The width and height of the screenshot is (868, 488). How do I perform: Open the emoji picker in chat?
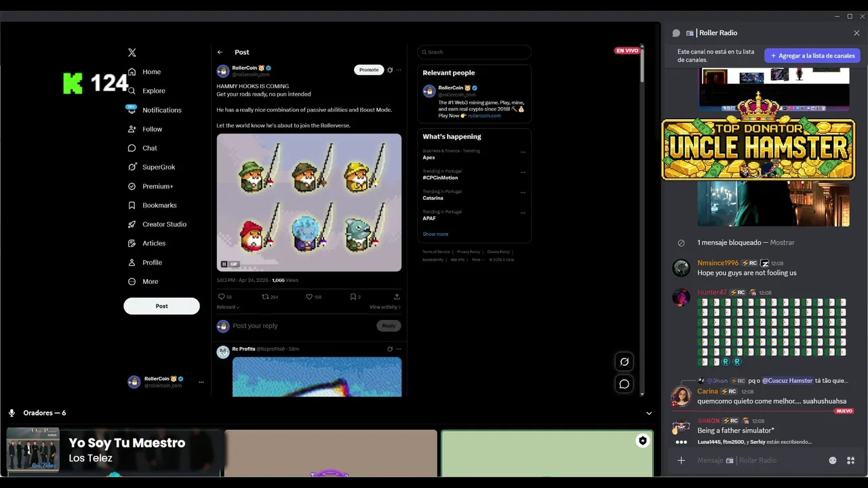pyautogui.click(x=833, y=461)
